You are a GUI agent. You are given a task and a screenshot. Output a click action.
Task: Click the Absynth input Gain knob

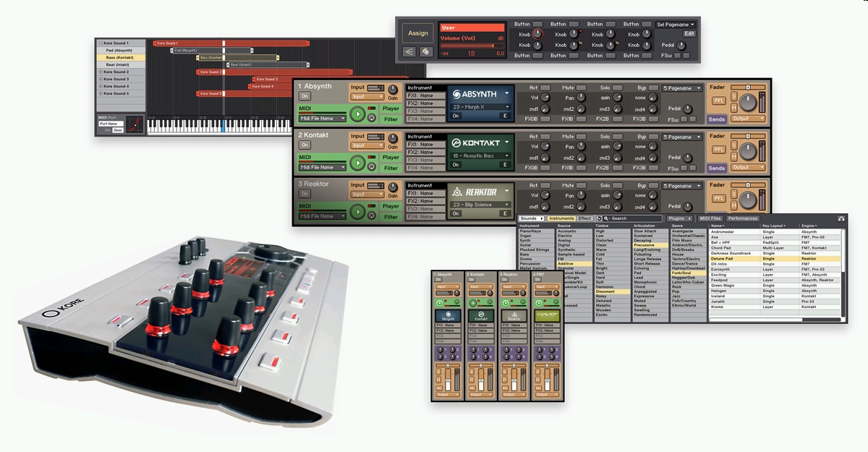pos(393,89)
